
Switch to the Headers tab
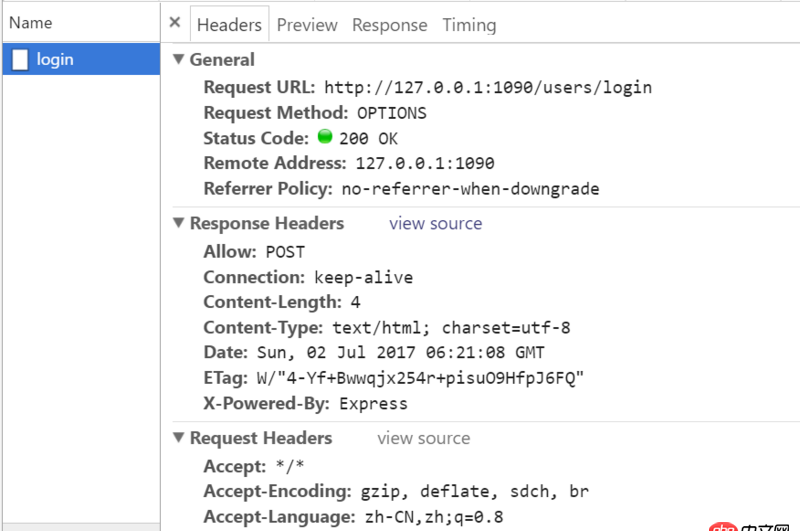tap(229, 24)
